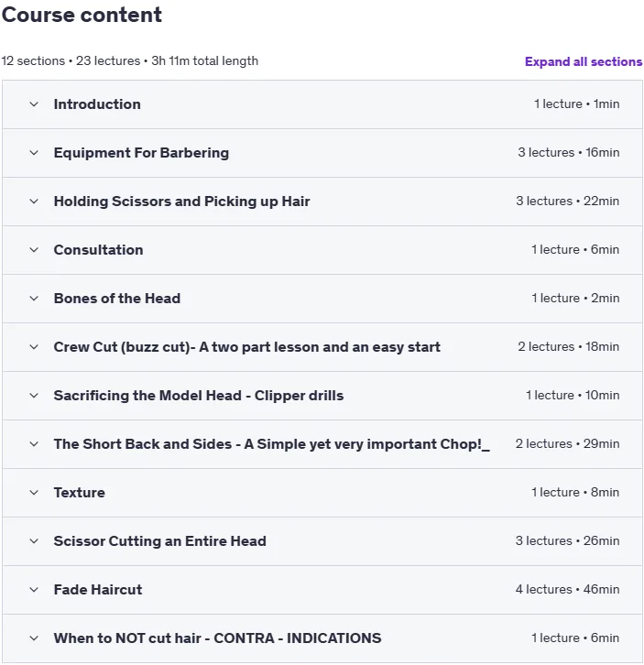Open the Consultation section title
644x665 pixels.
pyautogui.click(x=98, y=250)
